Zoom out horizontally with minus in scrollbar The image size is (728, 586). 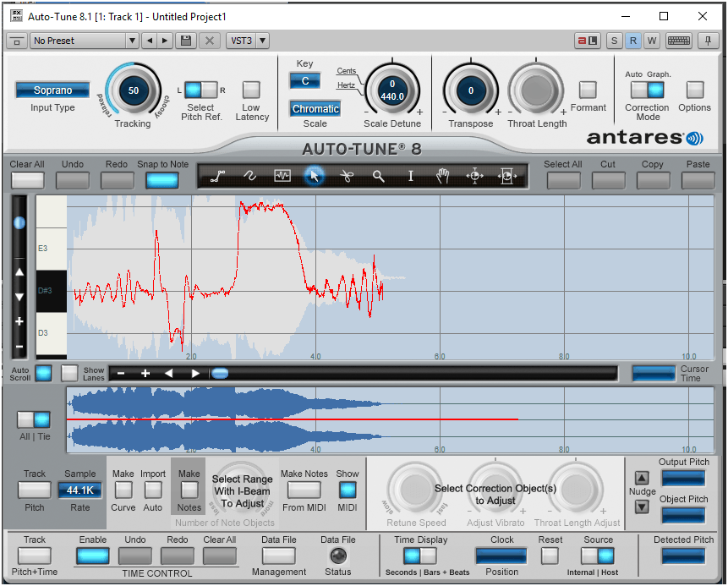121,373
